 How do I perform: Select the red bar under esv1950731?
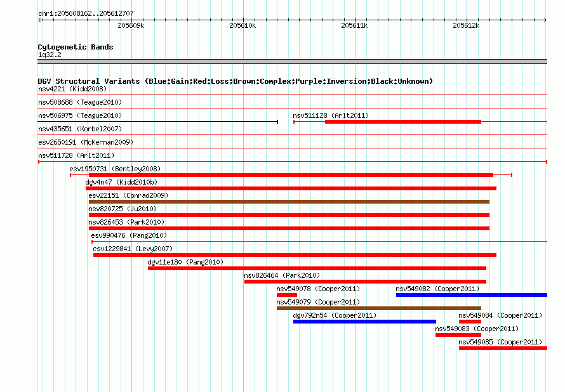(291, 175)
